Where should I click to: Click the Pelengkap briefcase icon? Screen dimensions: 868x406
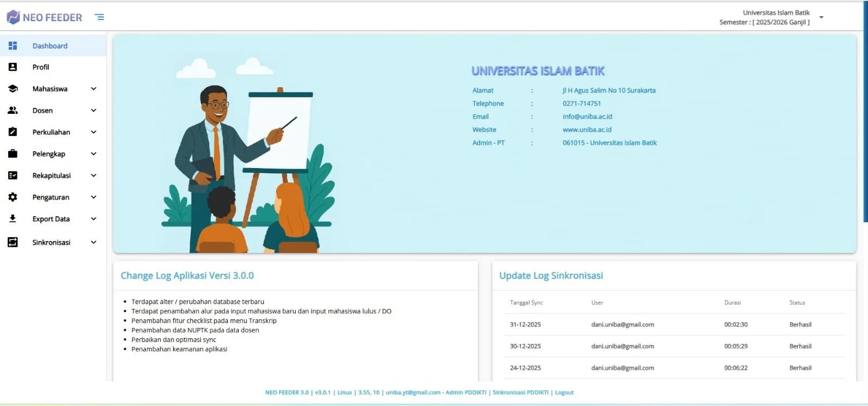13,153
